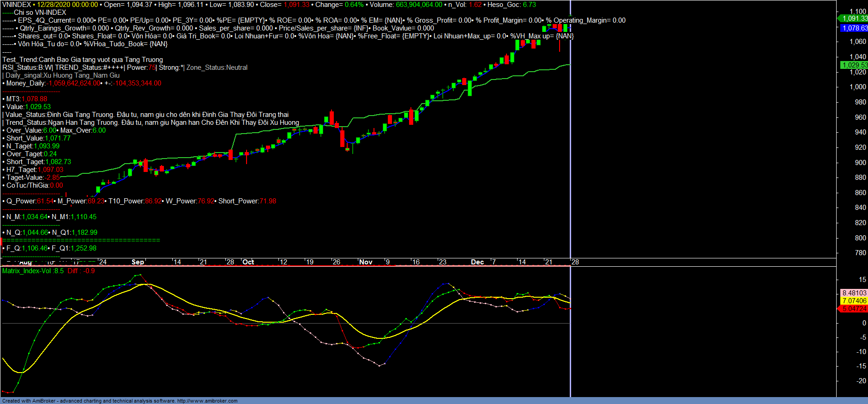Click the 0 level on the indicator axis
This screenshot has height=404, width=868.
coord(864,323)
